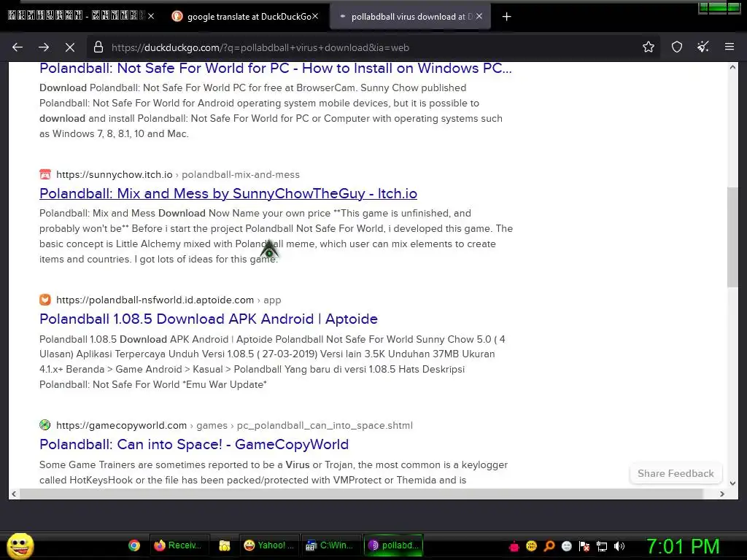This screenshot has width=747, height=560.
Task: Click the yellow smiley tray icon
Action: tap(531, 546)
